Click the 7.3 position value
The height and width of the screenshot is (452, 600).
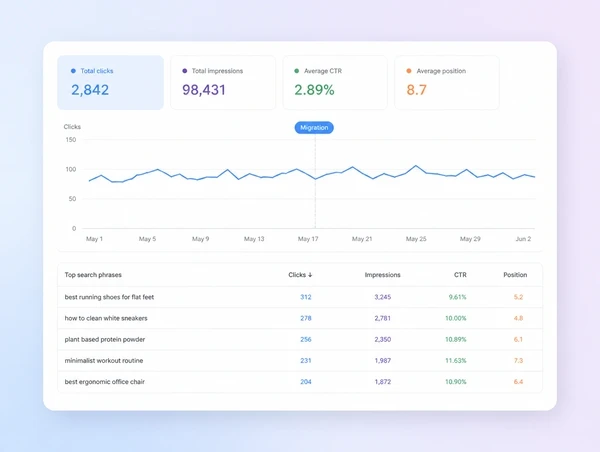pyautogui.click(x=518, y=361)
